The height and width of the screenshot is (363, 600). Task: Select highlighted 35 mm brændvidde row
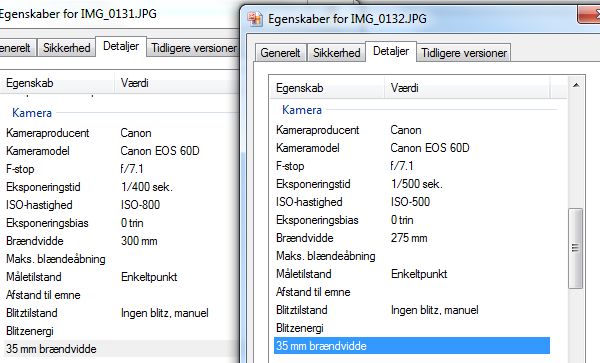[412, 346]
